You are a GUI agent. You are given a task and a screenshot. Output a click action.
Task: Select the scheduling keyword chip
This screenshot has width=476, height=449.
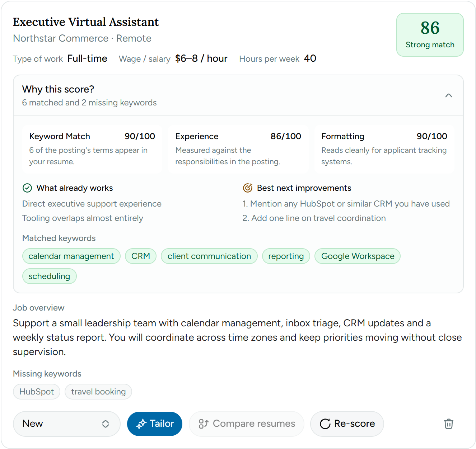click(x=50, y=276)
